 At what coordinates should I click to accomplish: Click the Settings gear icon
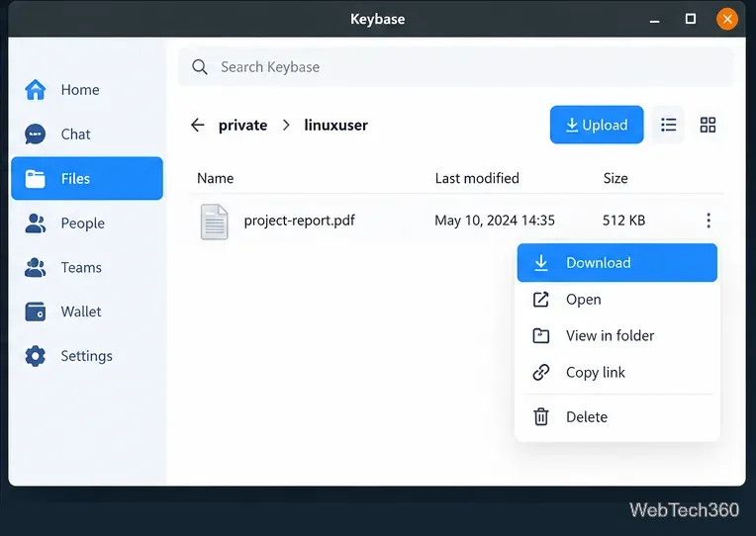tap(36, 356)
